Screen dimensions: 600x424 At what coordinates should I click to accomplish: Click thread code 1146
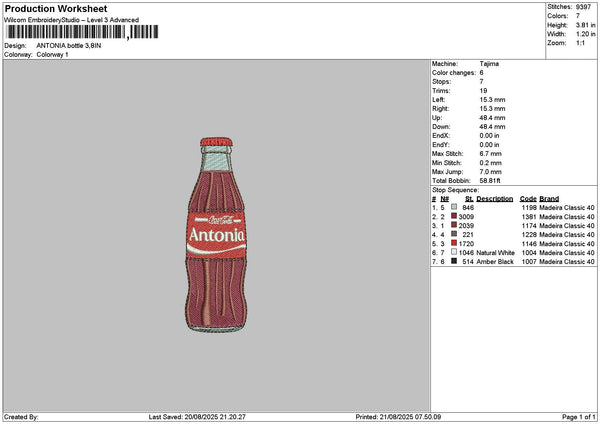(529, 244)
